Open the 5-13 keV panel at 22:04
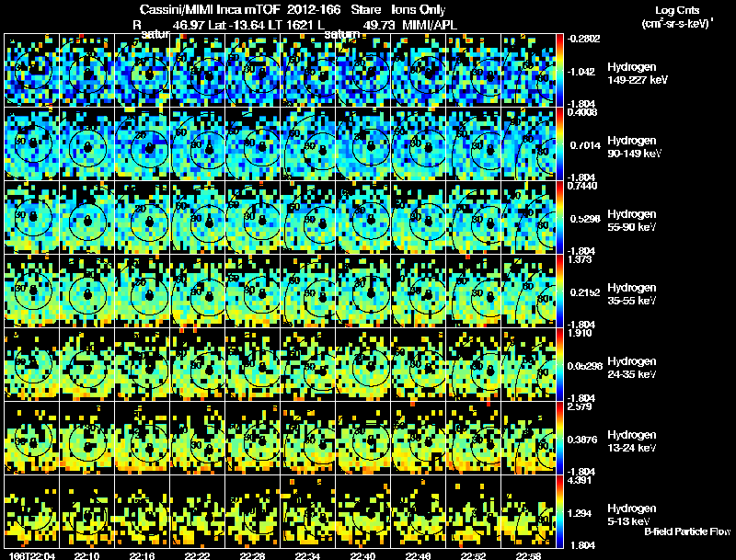Screen dimensions: 736x560 [x=32, y=511]
